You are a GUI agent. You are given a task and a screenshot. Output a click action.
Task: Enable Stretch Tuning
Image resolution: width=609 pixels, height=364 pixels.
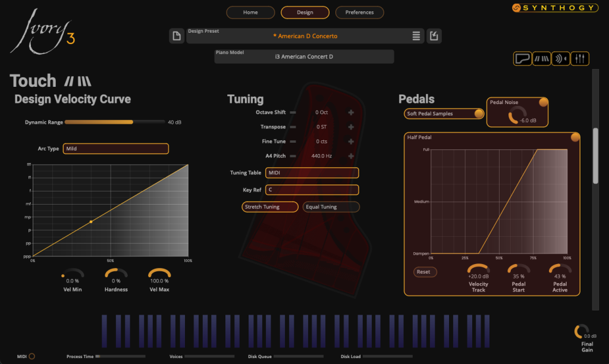point(270,206)
